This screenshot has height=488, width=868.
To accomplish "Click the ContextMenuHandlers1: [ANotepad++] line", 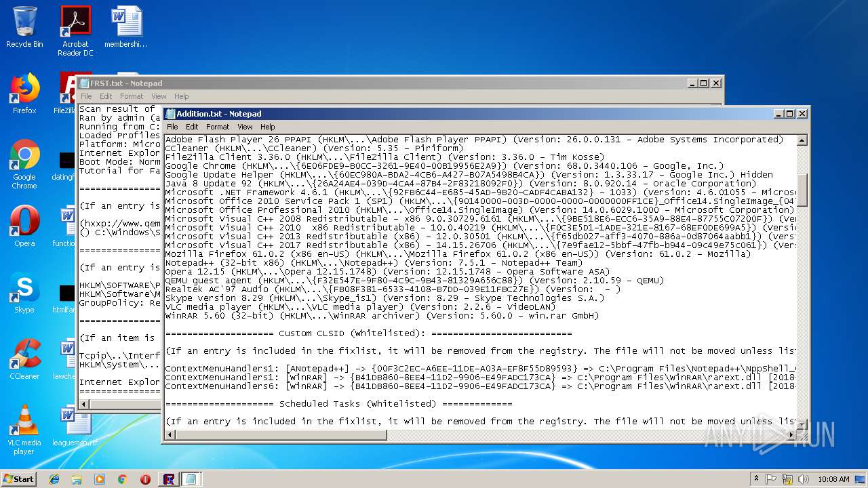I will [481, 369].
